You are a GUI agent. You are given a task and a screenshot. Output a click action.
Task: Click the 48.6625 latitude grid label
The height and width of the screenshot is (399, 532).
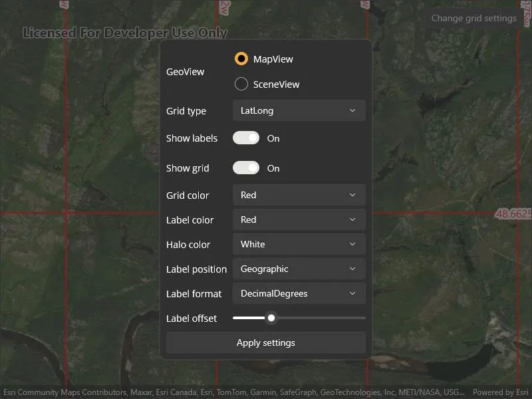tap(513, 213)
